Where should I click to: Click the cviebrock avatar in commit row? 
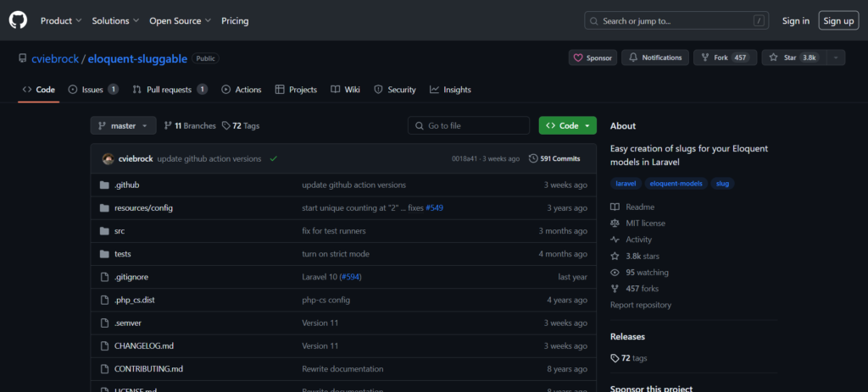pos(108,158)
